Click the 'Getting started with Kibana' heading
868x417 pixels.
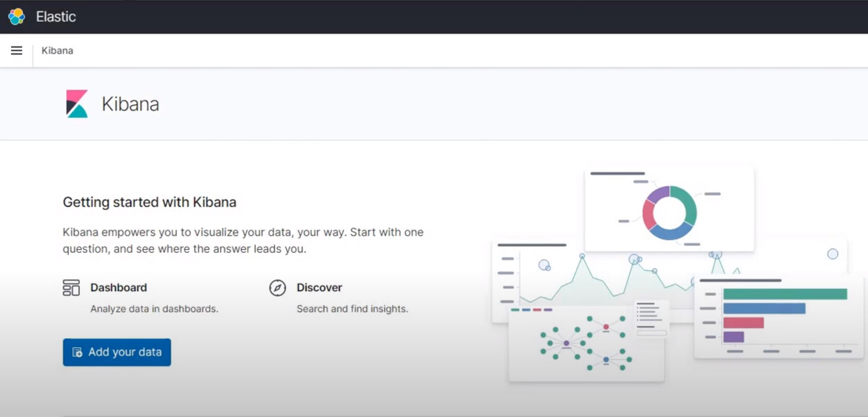coord(149,202)
